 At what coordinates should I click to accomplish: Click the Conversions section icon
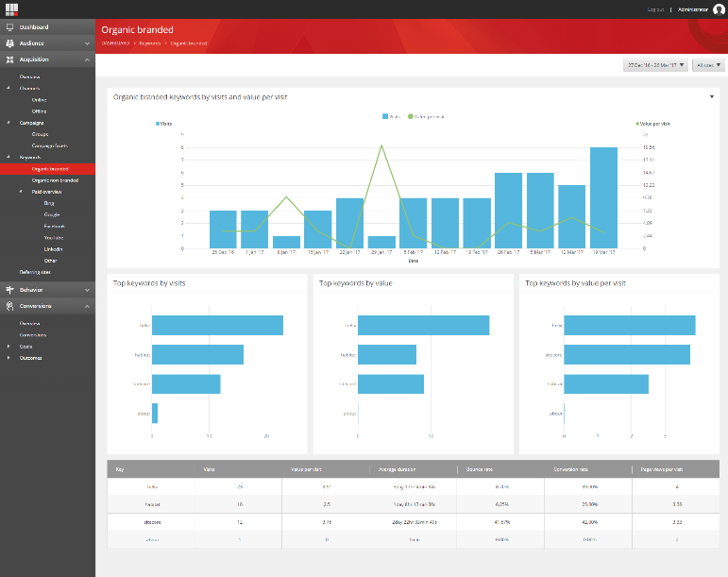(9, 306)
